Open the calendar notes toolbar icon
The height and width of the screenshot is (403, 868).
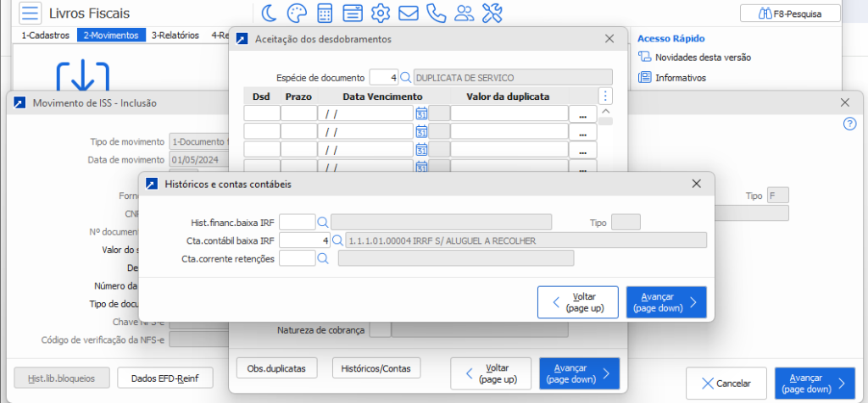pyautogui.click(x=353, y=13)
